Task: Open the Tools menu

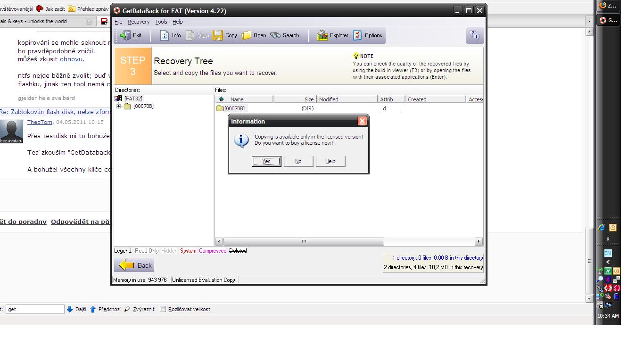Action: tap(161, 22)
